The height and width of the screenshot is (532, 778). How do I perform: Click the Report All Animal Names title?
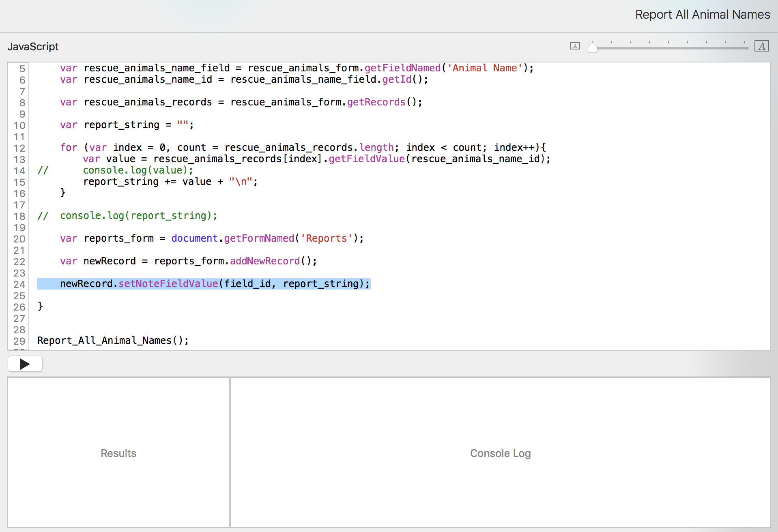[702, 15]
